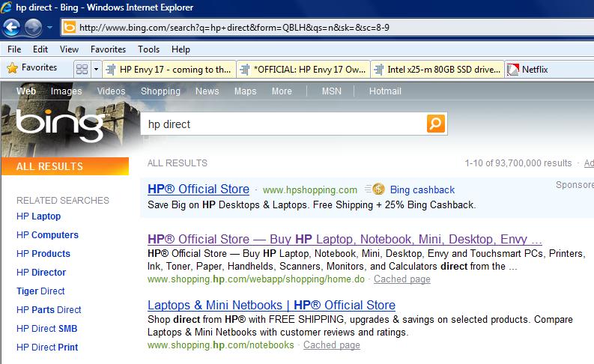This screenshot has width=594, height=364.
Task: Open HP Official Store Buy HP Laptop result
Action: point(345,239)
